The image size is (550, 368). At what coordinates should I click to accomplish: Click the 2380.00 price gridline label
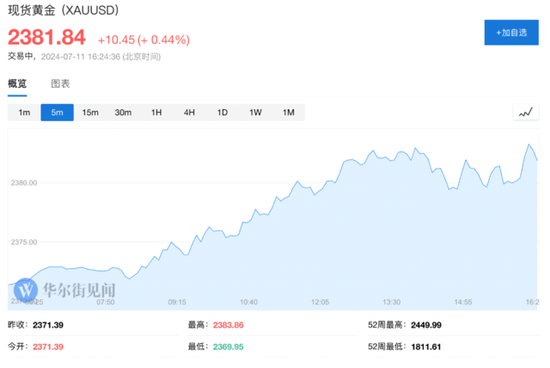pos(24,183)
